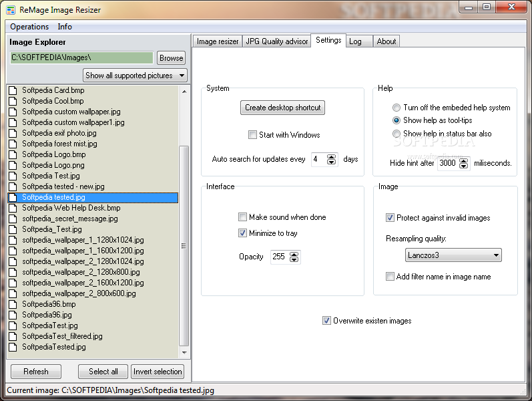Image resolution: width=532 pixels, height=401 pixels.
Task: Select Softpedia96.jpg in list
Action: 47,315
